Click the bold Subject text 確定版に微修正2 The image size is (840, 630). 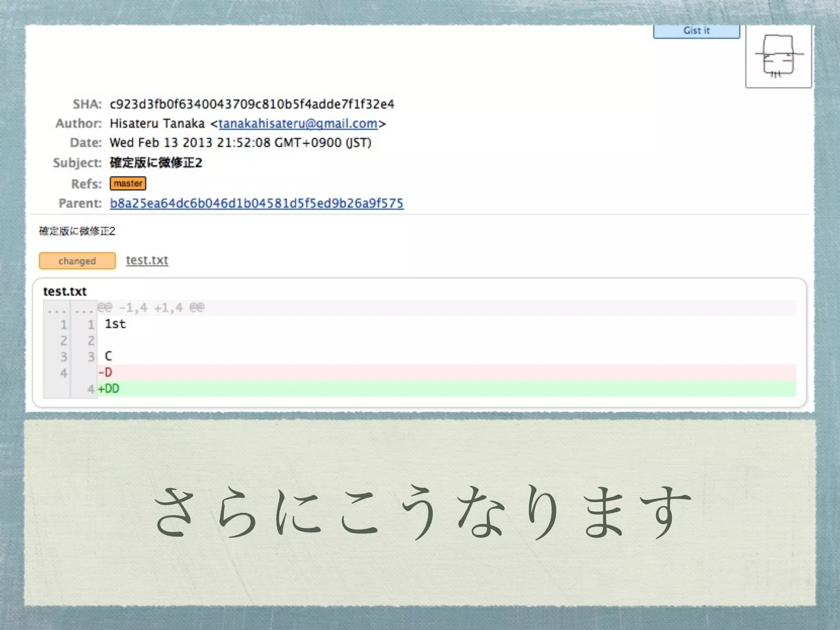click(156, 163)
